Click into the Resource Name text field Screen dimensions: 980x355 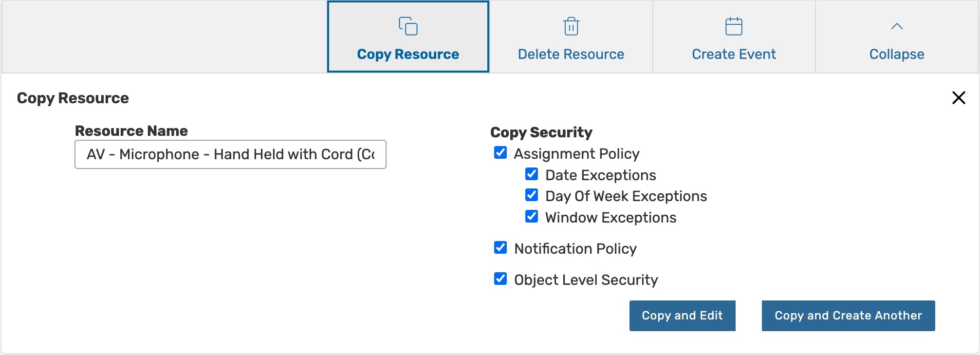230,154
